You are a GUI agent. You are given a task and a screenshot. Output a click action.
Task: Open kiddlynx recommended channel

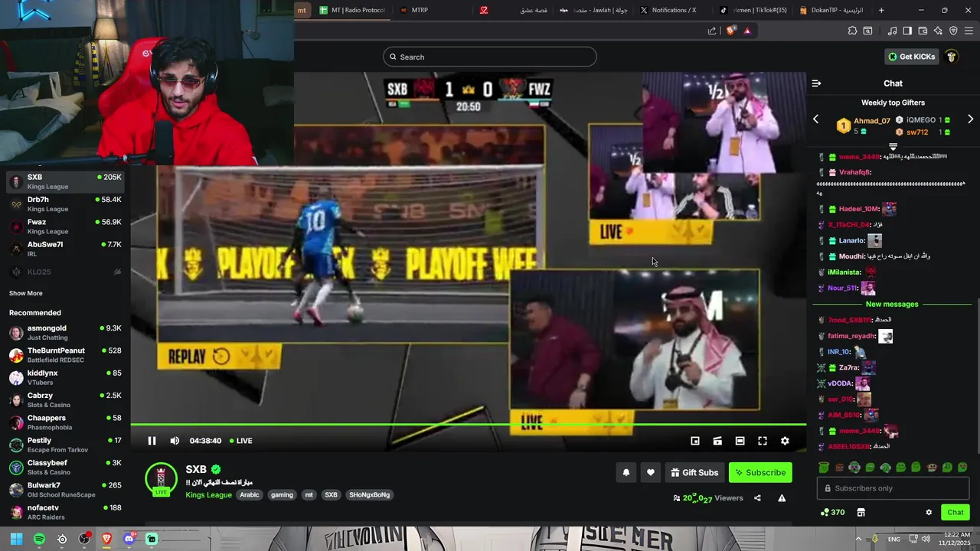point(65,377)
